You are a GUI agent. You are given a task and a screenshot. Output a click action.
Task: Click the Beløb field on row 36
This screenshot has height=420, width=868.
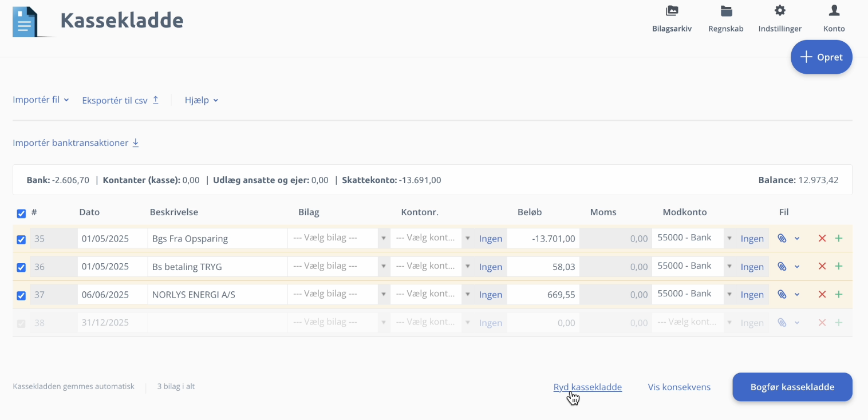point(543,267)
